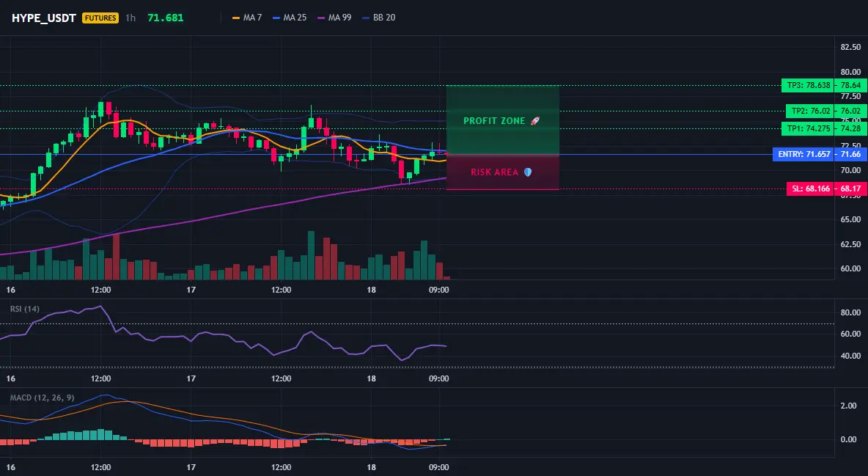Click the PROFIT ZONE text
Screen dimensions: 868x476
pyautogui.click(x=494, y=121)
